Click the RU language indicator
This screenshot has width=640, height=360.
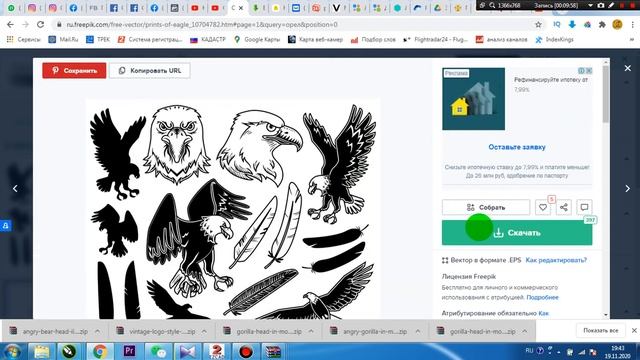(x=529, y=351)
